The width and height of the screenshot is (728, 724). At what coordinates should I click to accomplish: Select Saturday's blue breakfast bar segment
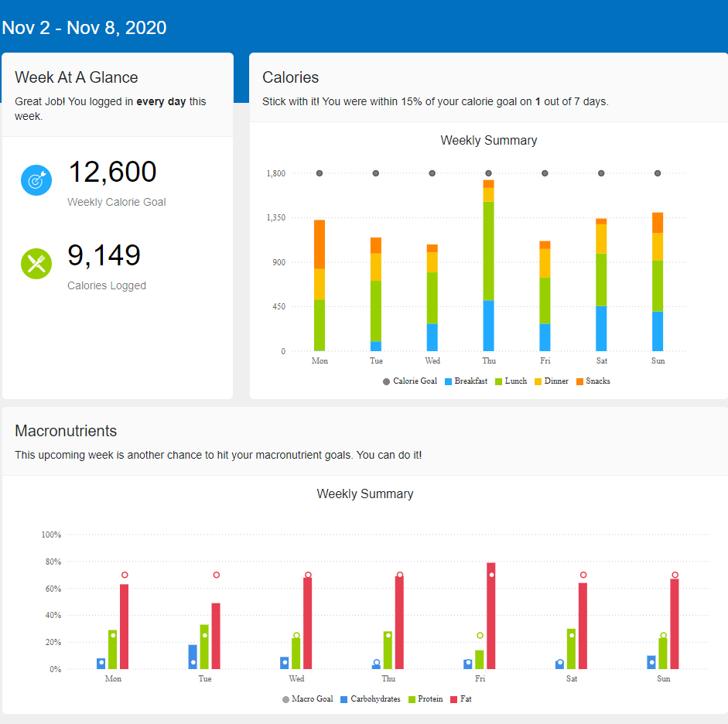click(x=601, y=329)
